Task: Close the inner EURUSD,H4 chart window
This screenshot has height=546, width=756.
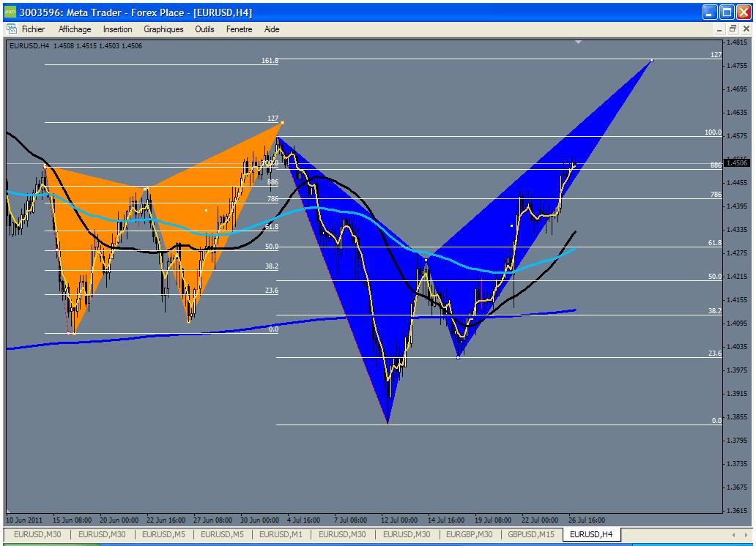Action: click(x=746, y=29)
